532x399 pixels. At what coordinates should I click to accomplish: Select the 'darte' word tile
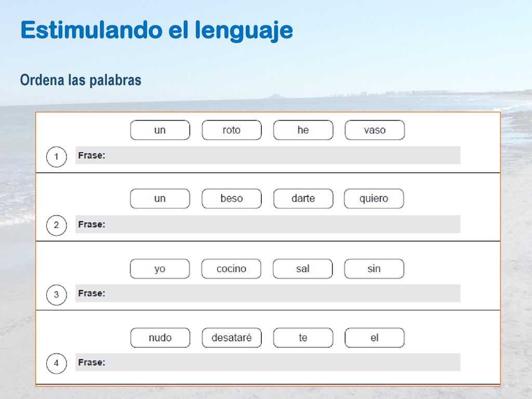[x=303, y=198]
